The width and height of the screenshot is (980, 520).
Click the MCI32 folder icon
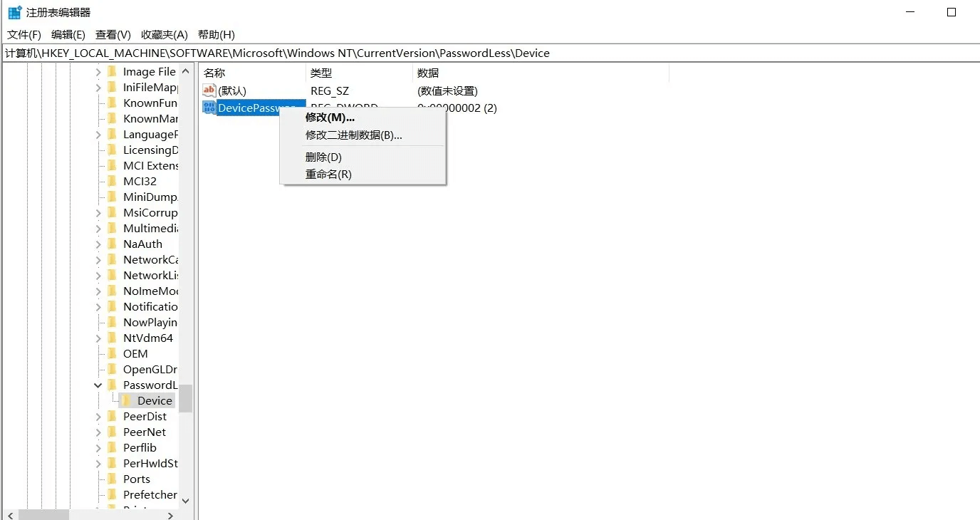point(112,181)
